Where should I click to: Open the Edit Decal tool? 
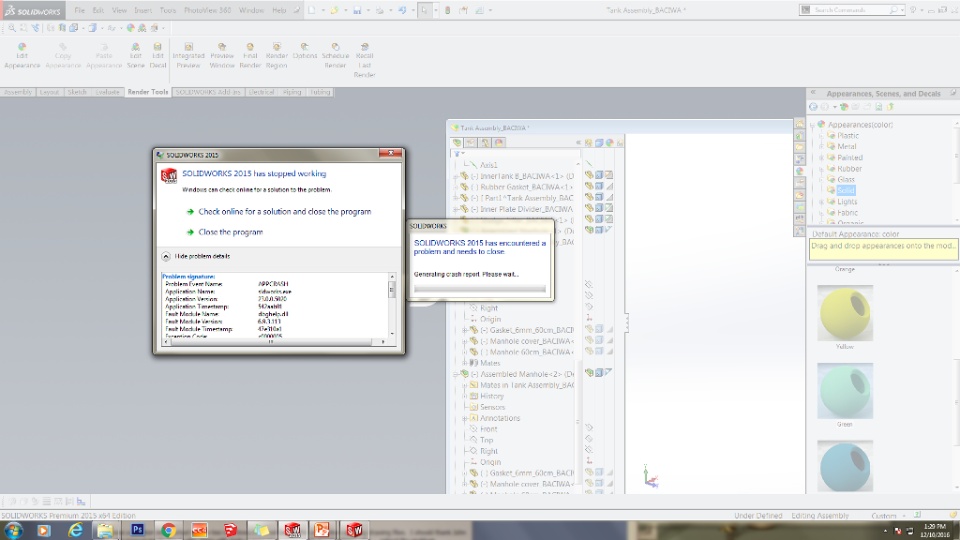pos(158,56)
